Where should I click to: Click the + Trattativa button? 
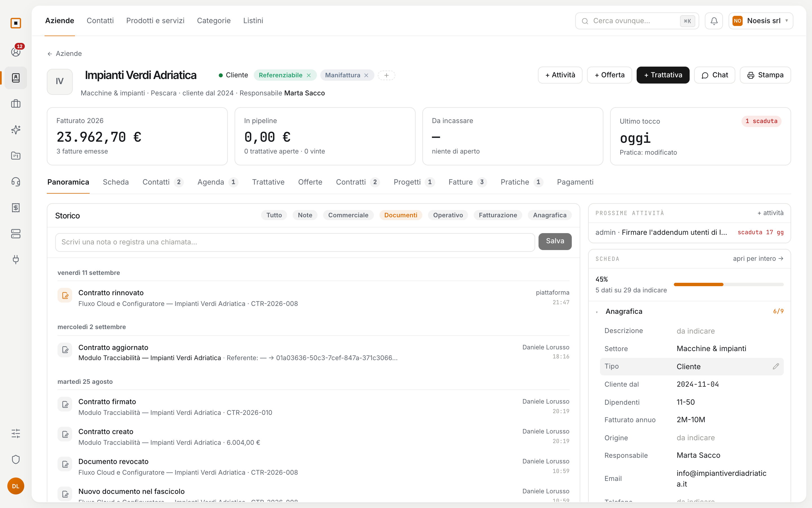click(663, 75)
